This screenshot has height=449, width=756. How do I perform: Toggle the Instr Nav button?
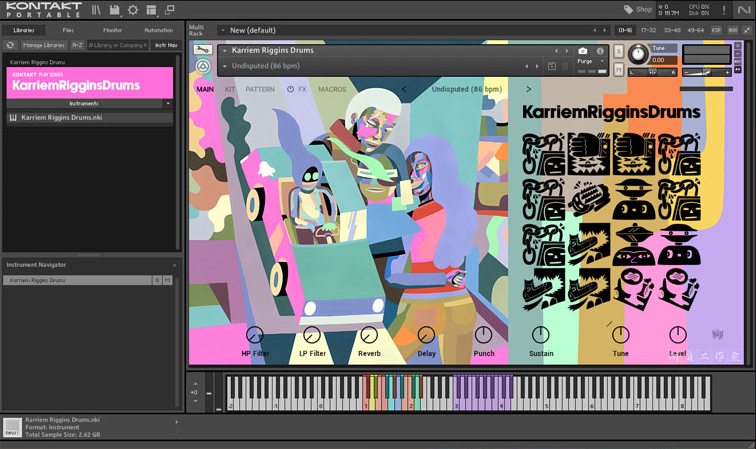tap(166, 45)
